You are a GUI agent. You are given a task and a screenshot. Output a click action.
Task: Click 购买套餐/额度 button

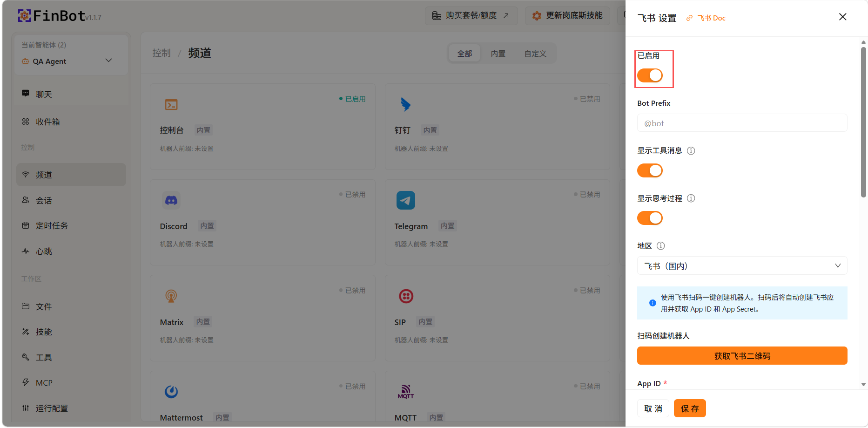(471, 16)
